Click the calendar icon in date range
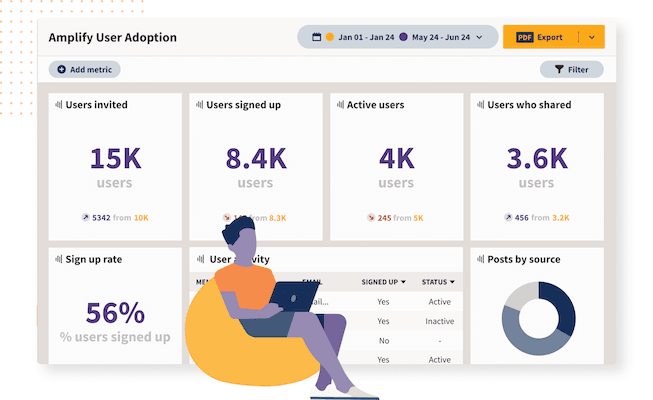The height and width of the screenshot is (400, 653). pos(315,37)
